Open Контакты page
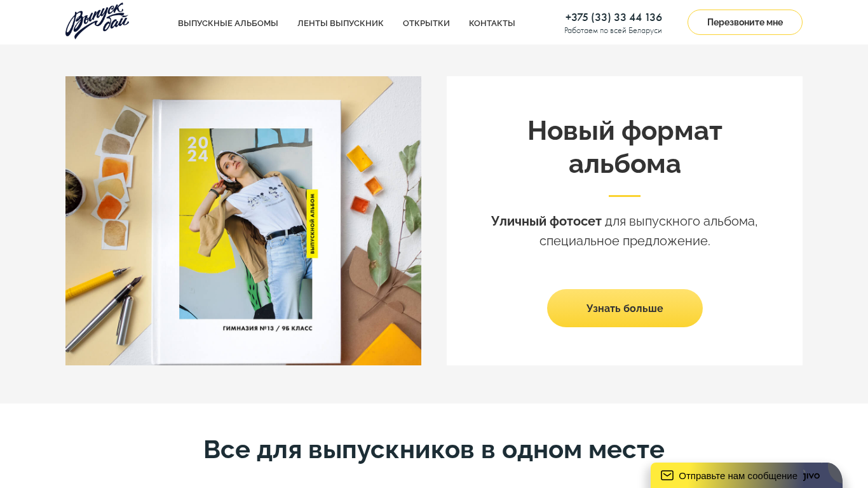Image resolution: width=868 pixels, height=488 pixels. [x=492, y=23]
